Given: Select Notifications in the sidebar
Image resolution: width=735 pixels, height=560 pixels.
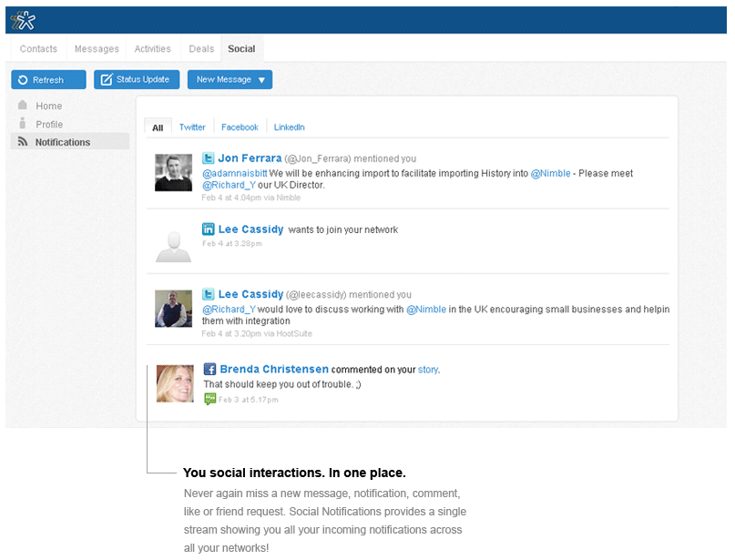Looking at the screenshot, I should tap(70, 141).
